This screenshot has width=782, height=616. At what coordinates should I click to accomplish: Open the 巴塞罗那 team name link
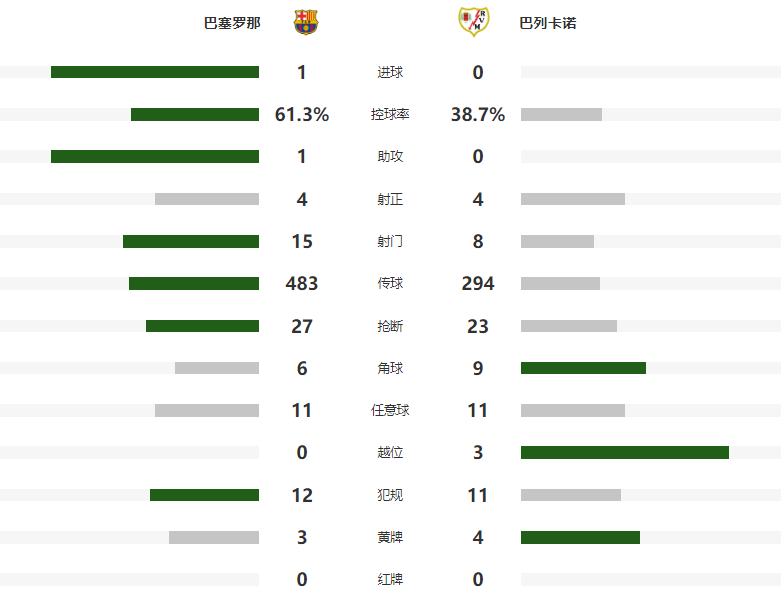pyautogui.click(x=232, y=22)
